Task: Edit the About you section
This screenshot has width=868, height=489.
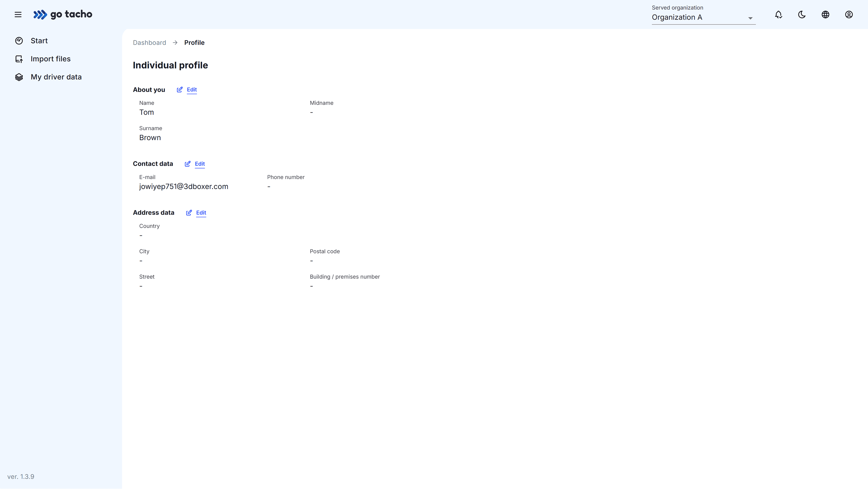Action: 192,90
